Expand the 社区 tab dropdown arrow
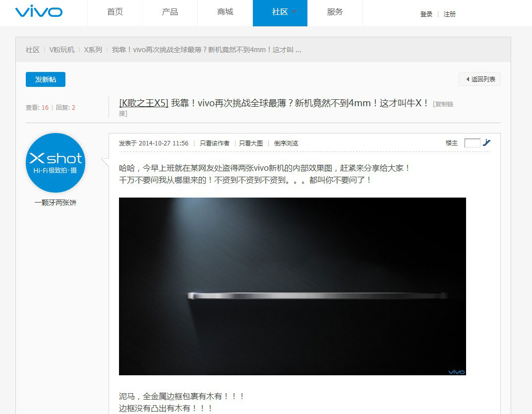This screenshot has height=414, width=532. (x=294, y=11)
